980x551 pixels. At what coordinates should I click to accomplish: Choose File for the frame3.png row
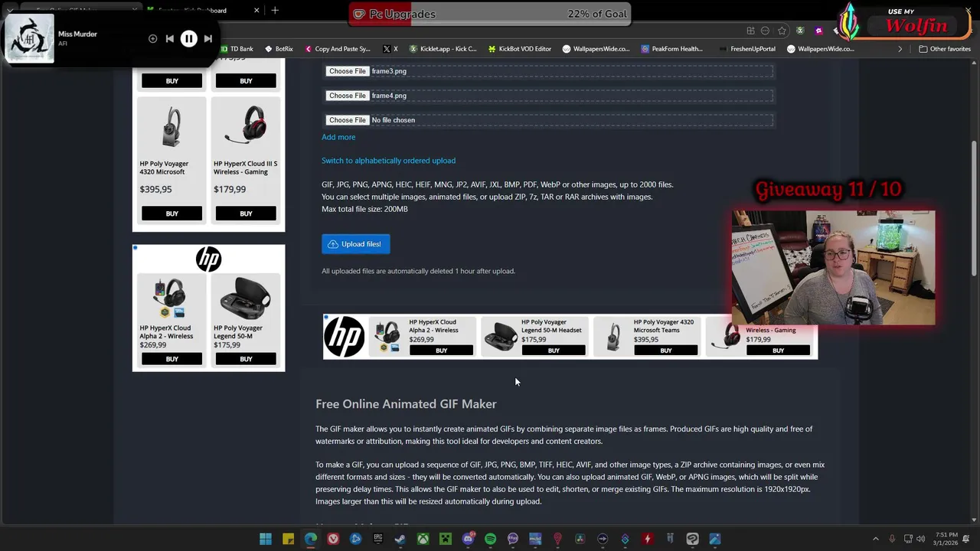click(x=348, y=71)
